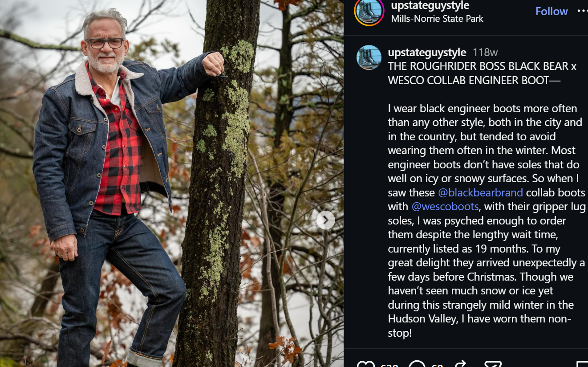The width and height of the screenshot is (588, 367).
Task: Open upstateguystyle profile from header username
Action: (430, 5)
